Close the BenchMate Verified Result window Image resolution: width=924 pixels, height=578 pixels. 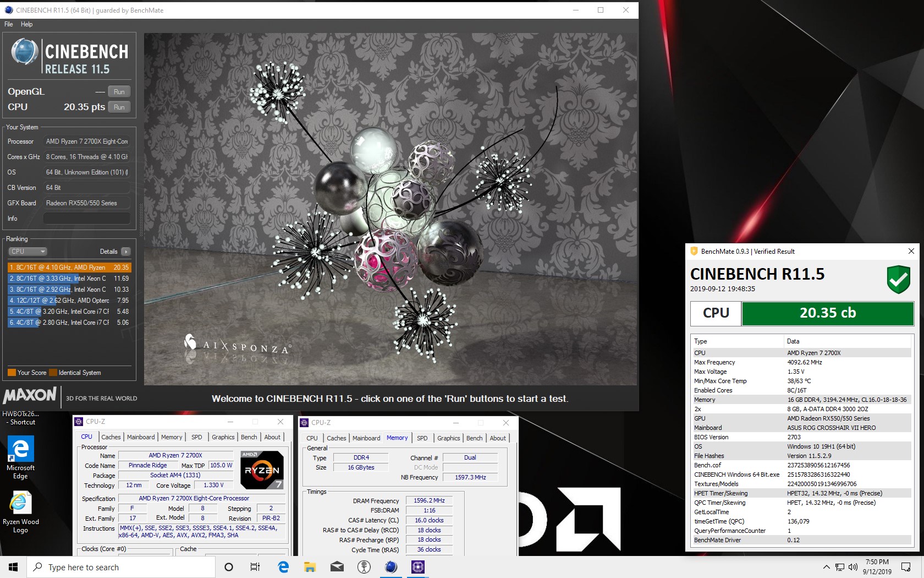[x=911, y=251]
